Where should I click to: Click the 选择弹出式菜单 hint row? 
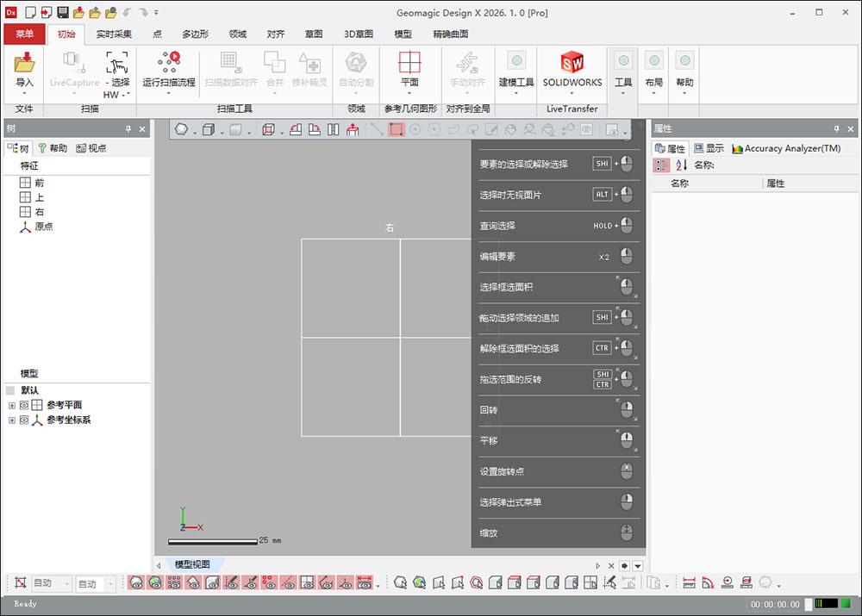[557, 502]
